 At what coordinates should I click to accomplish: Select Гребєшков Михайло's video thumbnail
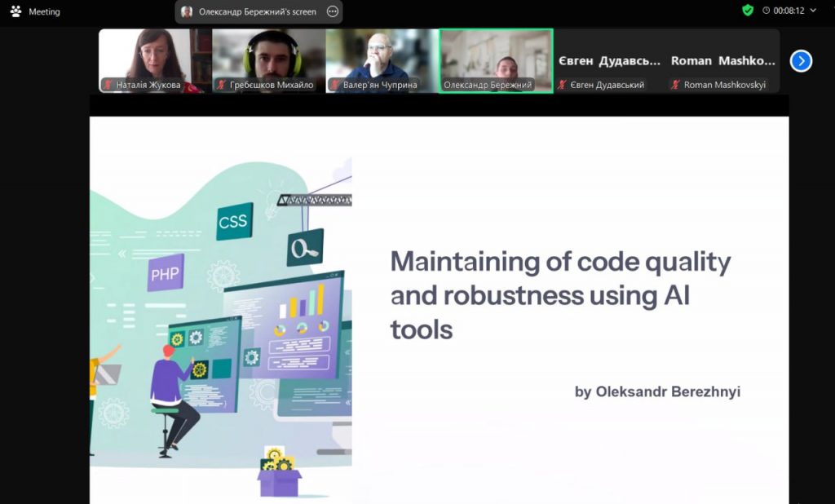coord(268,55)
